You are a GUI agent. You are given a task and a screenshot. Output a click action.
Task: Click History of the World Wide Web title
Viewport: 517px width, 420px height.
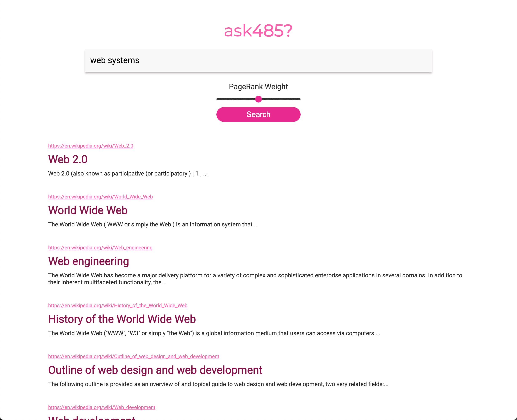tap(122, 319)
